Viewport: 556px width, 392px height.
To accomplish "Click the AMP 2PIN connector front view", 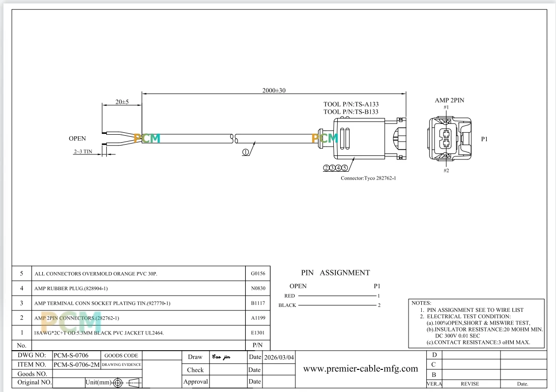I will pos(450,139).
